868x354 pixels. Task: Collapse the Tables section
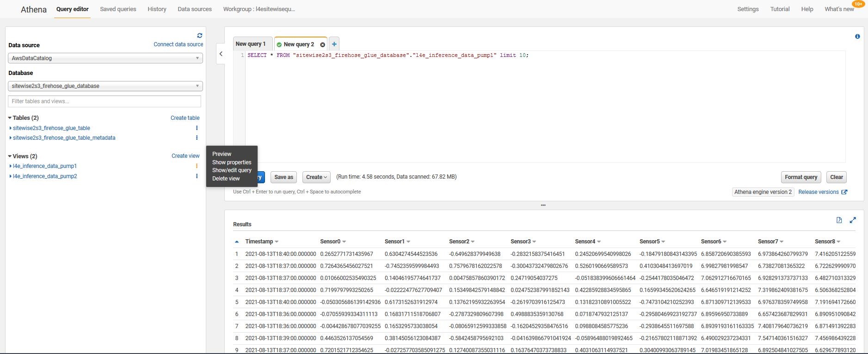tap(10, 118)
